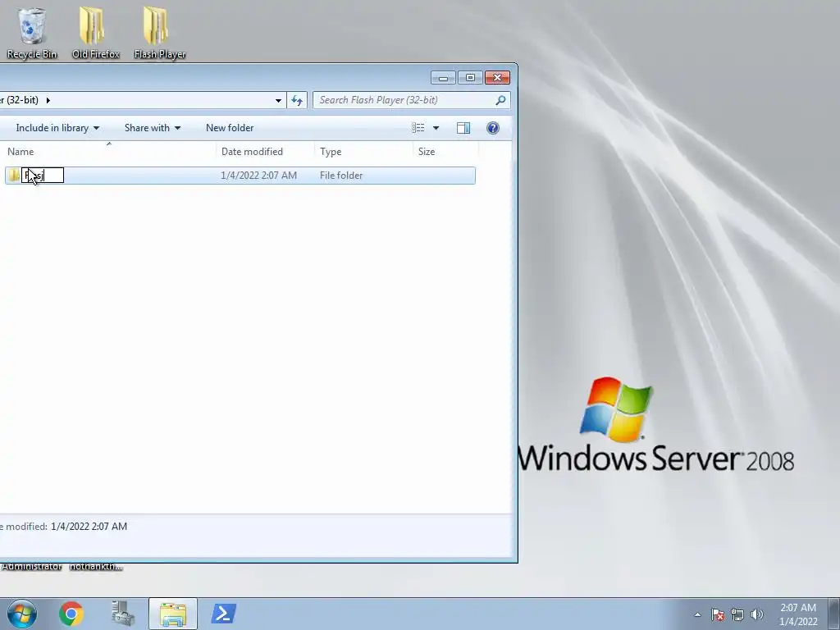Toggle the preview pane button
The height and width of the screenshot is (630, 840).
[x=463, y=127]
